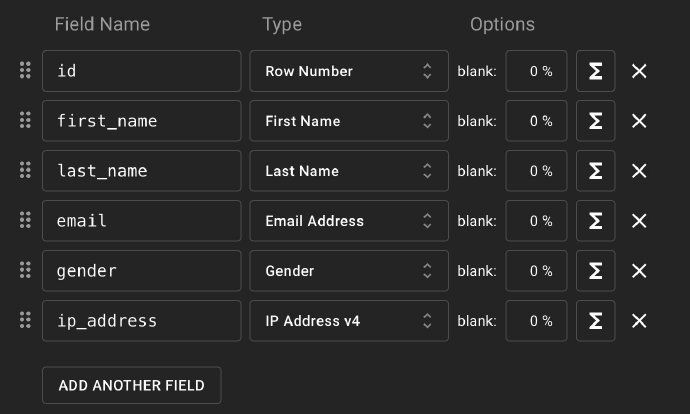Click the sigma formula button for ip_address row
Viewport: 690px width, 414px height.
coord(595,321)
